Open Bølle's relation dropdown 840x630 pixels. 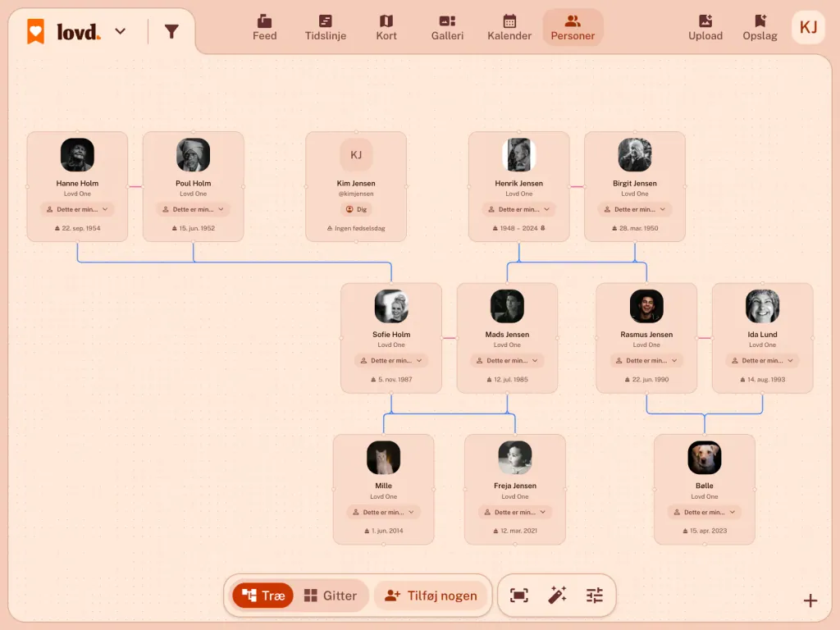(x=705, y=512)
